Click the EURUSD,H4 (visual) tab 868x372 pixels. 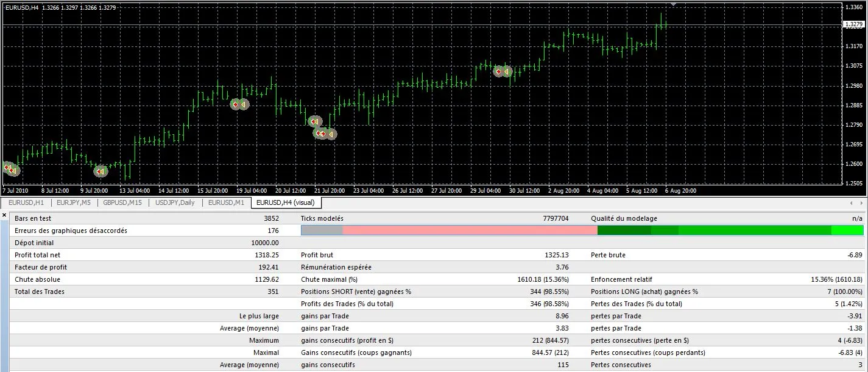285,202
